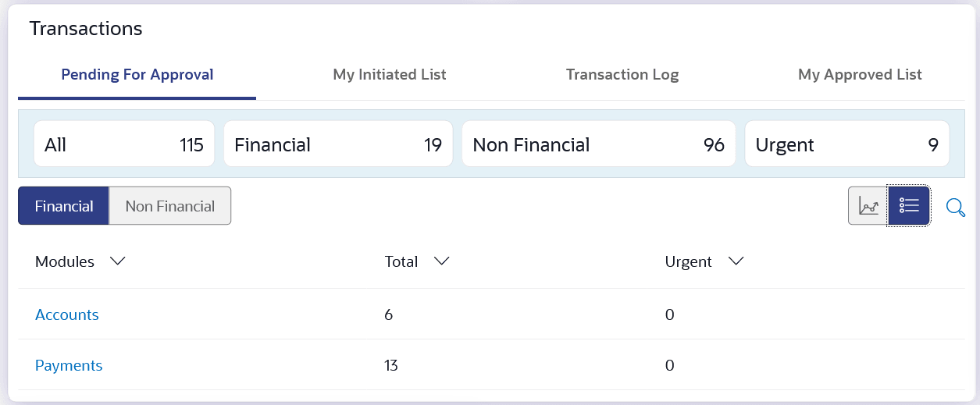Viewport: 980px width, 405px height.
Task: Open the Payments module link
Action: click(69, 365)
